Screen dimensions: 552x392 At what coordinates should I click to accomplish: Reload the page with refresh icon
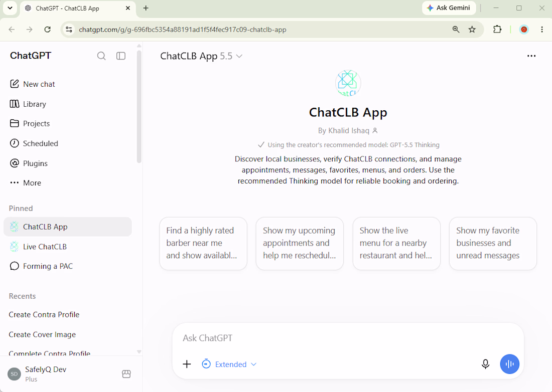pos(48,30)
